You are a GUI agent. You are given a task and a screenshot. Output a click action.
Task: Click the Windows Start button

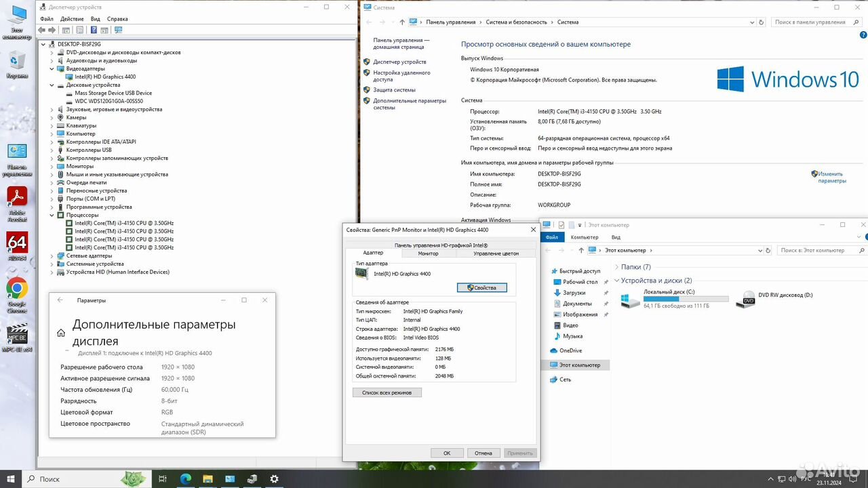(10, 479)
